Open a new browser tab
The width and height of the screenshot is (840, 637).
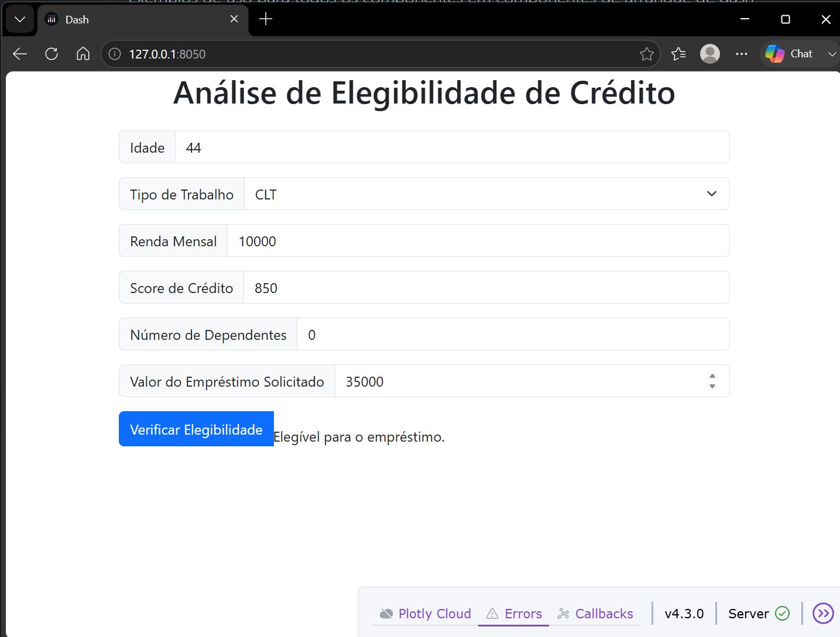[x=266, y=19]
